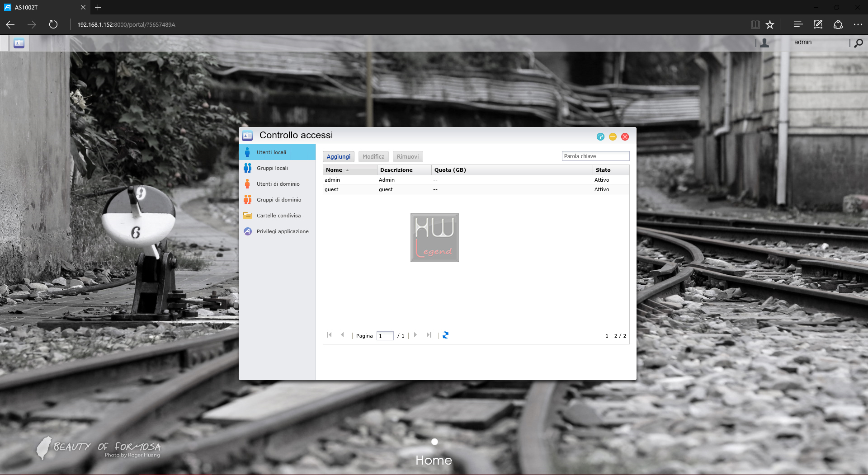Select the admin user row
Image resolution: width=868 pixels, height=475 pixels.
point(476,180)
